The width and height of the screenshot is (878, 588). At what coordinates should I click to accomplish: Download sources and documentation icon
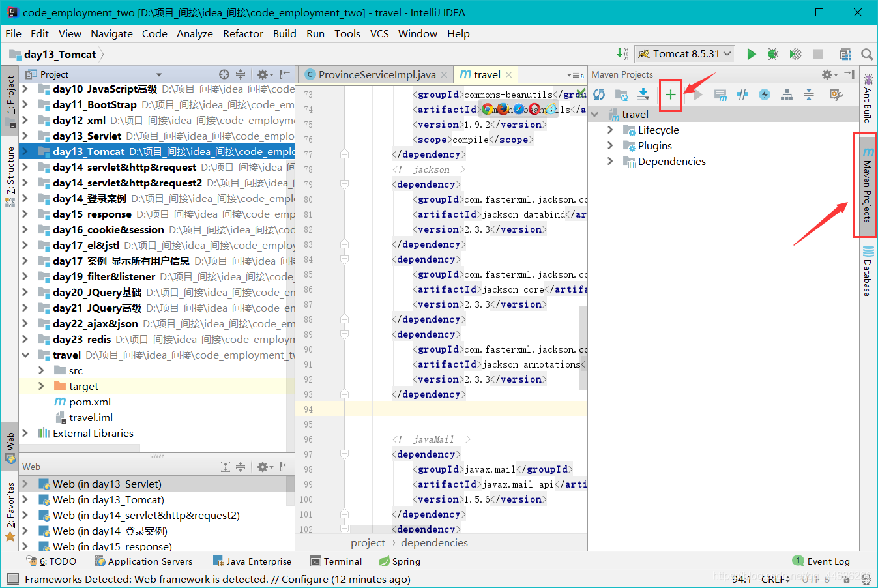(x=643, y=95)
